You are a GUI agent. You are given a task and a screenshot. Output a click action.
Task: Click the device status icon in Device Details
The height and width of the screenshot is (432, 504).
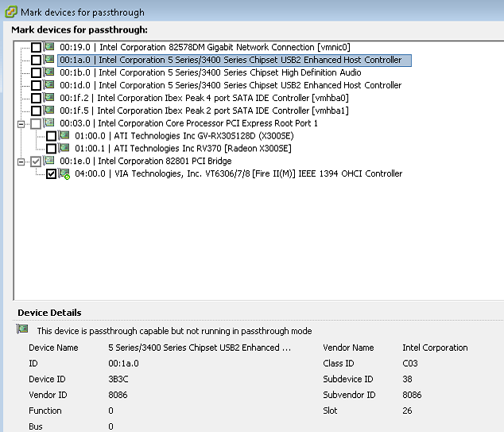[22, 329]
